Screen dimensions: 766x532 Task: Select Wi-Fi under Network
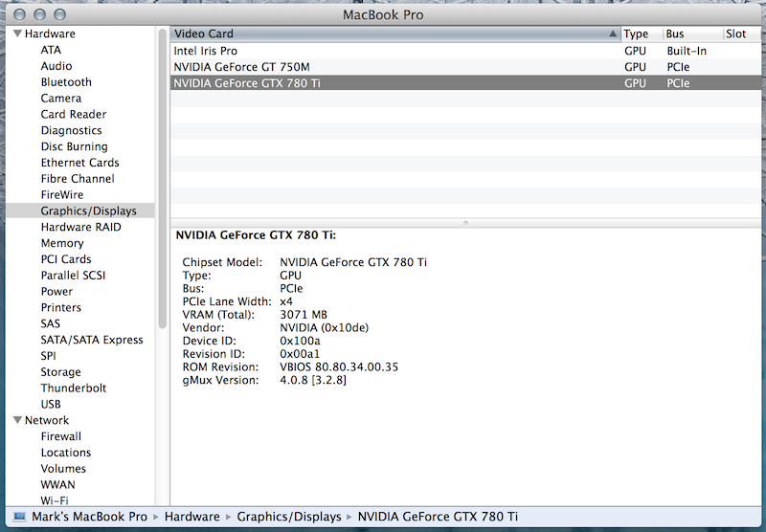tap(55, 500)
